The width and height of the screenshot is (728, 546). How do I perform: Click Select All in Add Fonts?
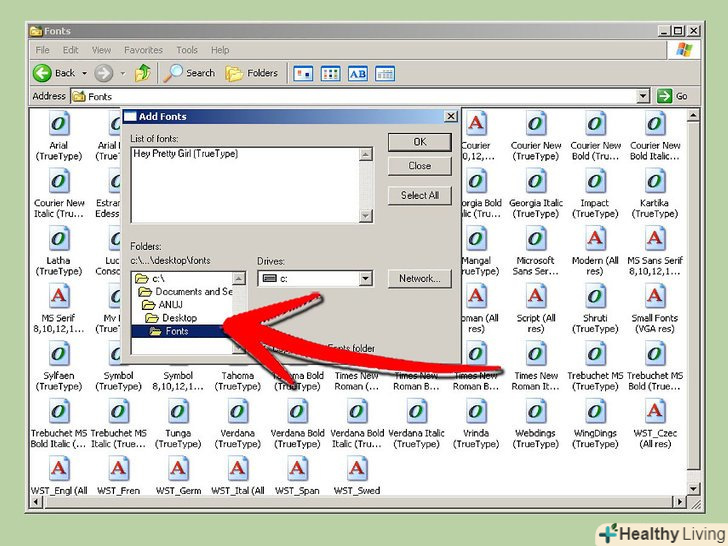[420, 195]
